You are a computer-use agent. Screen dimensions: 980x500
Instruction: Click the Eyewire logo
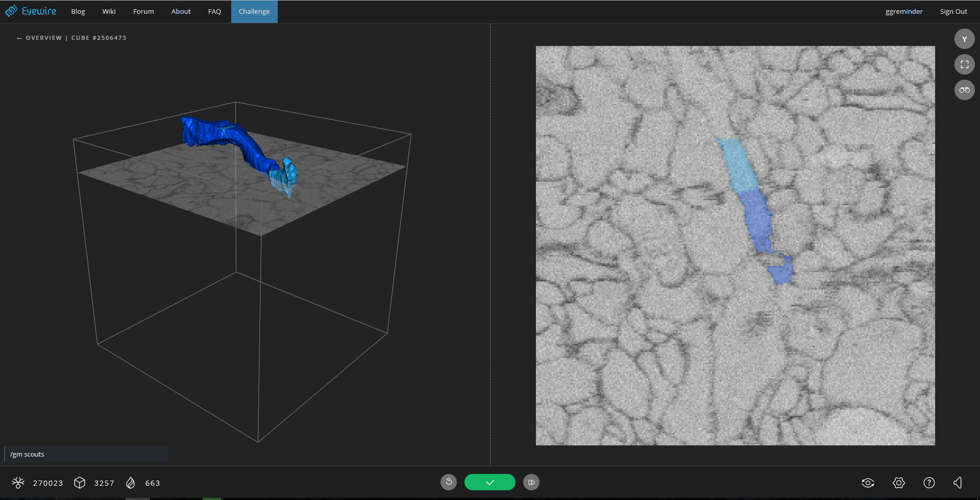point(31,11)
